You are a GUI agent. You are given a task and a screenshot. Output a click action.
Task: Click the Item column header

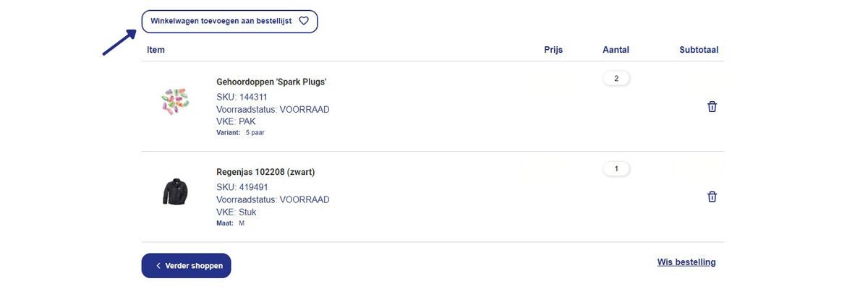(x=156, y=50)
